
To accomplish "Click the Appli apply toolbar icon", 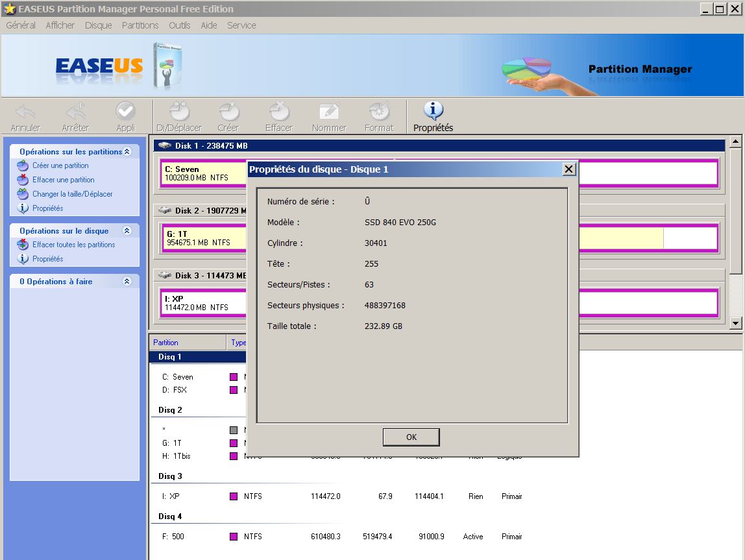I will click(x=125, y=112).
